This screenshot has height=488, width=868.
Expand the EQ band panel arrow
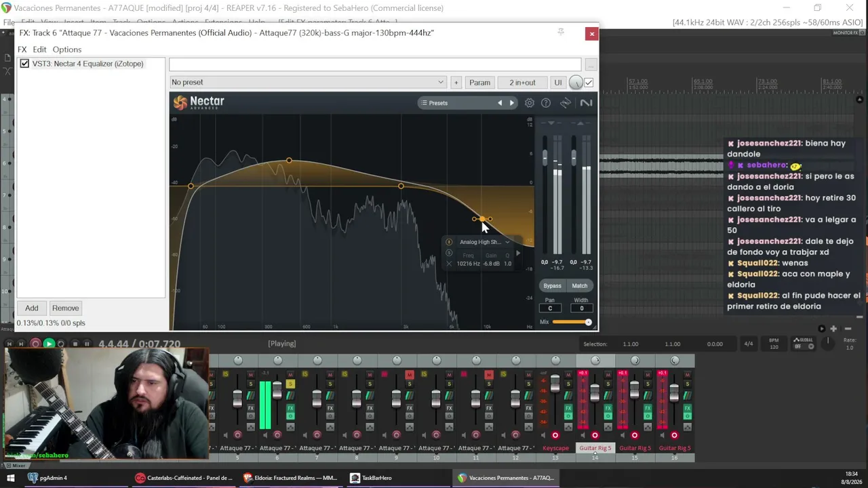[518, 253]
